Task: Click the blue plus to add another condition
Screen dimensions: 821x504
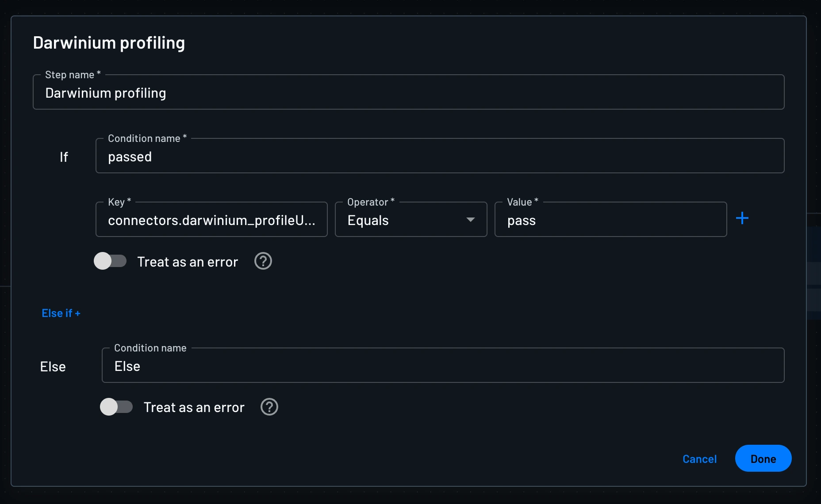Action: [x=743, y=218]
